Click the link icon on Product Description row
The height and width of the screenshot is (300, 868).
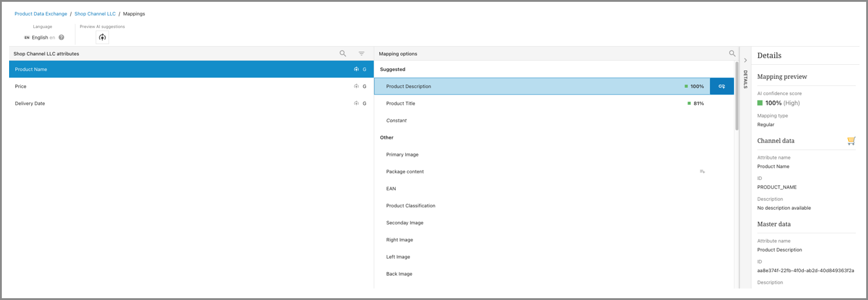click(x=721, y=87)
